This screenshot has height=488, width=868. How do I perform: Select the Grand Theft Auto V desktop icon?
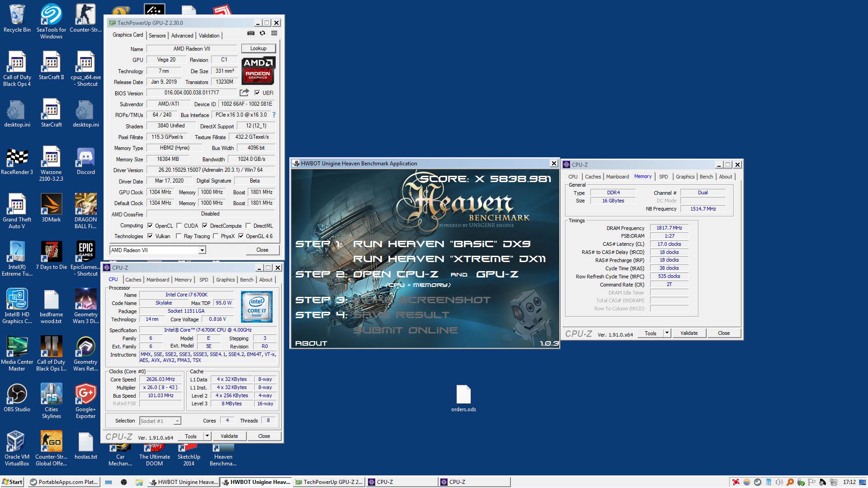pos(17,211)
